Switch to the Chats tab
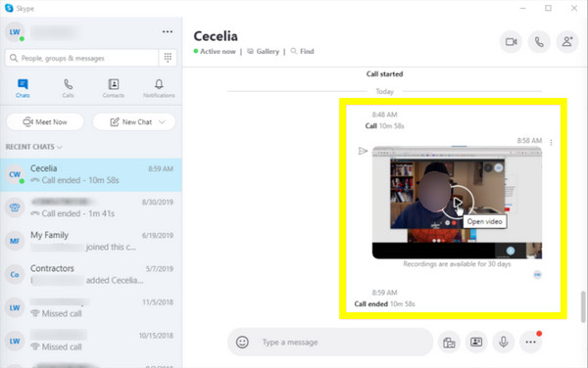588x368 pixels. [23, 88]
